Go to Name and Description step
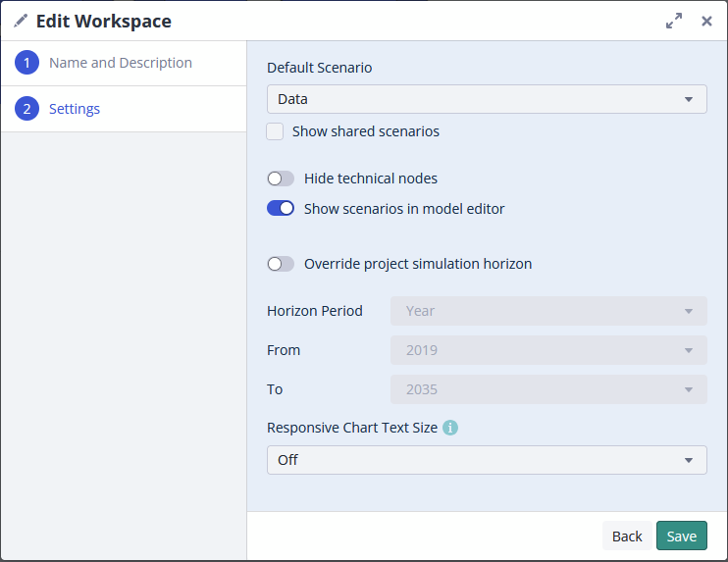 pyautogui.click(x=121, y=63)
